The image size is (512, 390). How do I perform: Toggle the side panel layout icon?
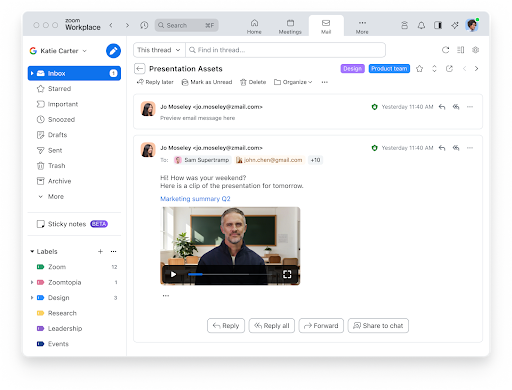438,25
